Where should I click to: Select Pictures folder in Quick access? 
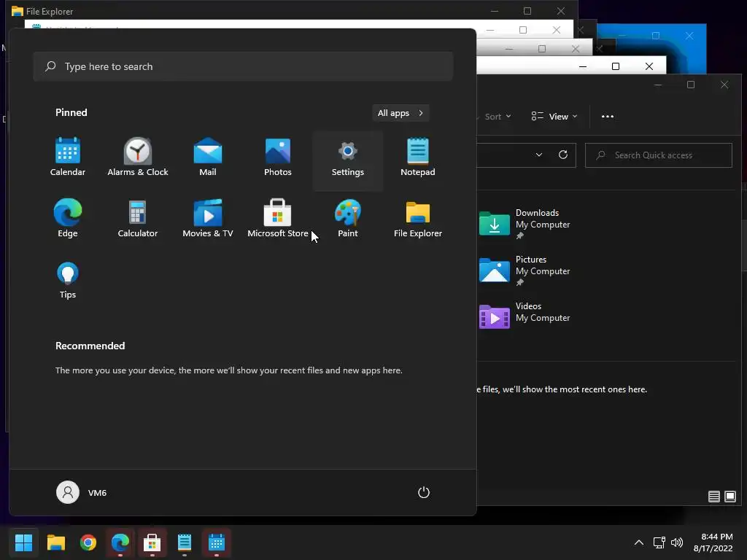coord(525,271)
